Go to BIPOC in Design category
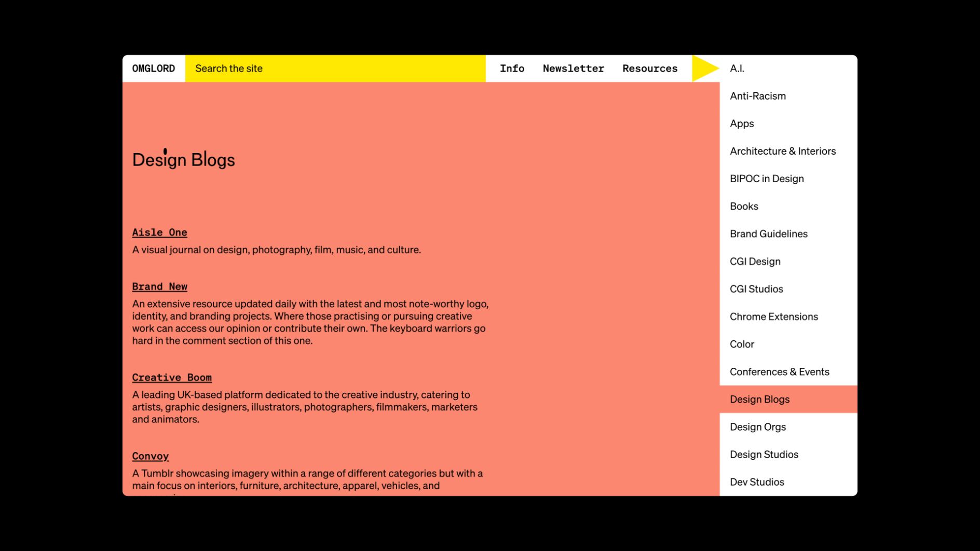 click(x=766, y=178)
